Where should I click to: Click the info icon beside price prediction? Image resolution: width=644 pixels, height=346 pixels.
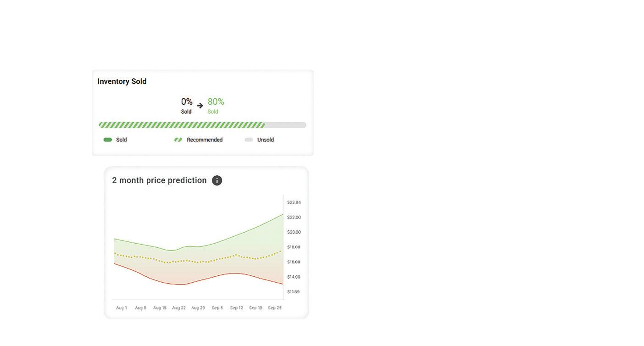pyautogui.click(x=217, y=180)
